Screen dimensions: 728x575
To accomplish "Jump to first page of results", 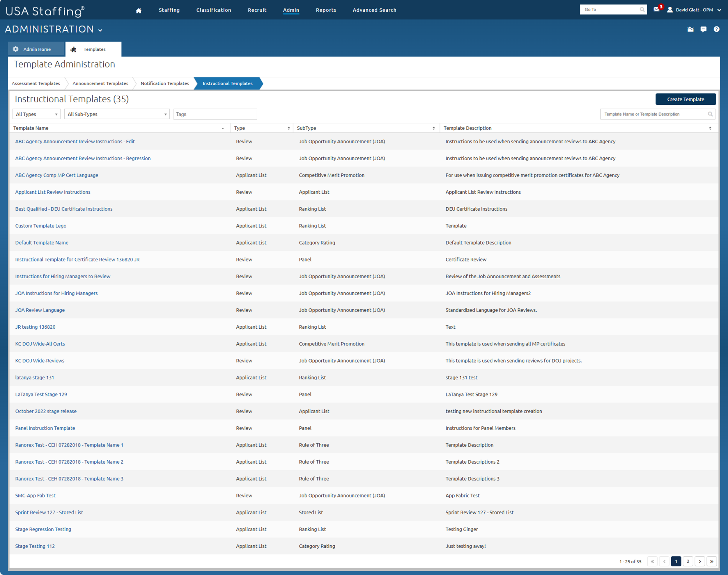I will pos(652,561).
